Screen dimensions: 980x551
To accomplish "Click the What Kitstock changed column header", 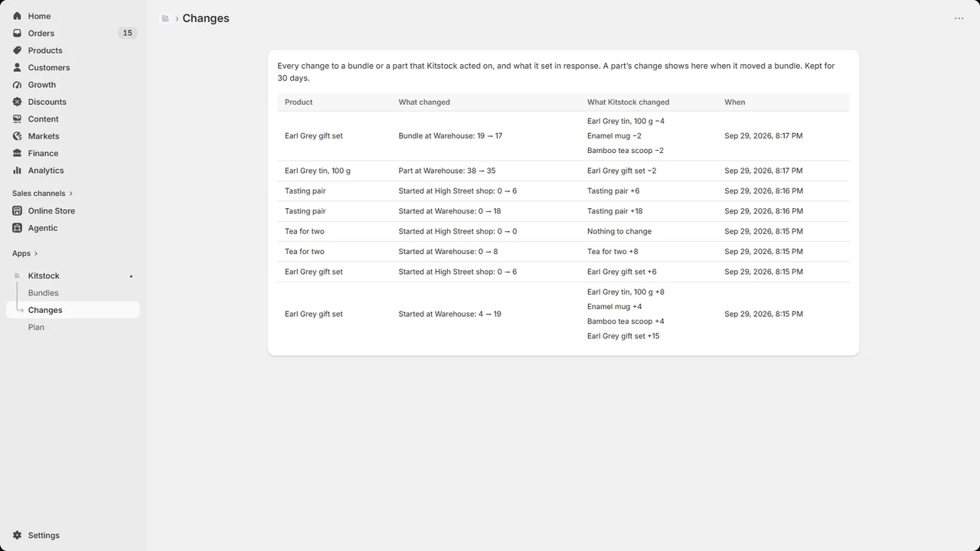I will pyautogui.click(x=628, y=102).
